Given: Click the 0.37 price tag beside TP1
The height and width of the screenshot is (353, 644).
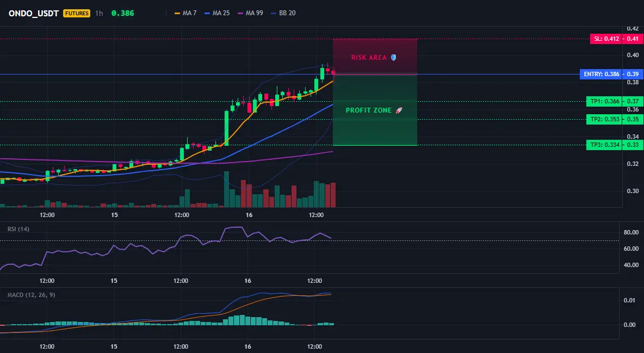Looking at the screenshot, I should point(633,102).
